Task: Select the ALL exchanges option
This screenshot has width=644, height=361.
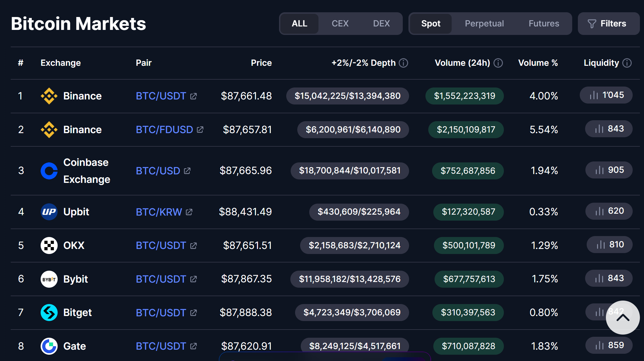Action: click(299, 24)
